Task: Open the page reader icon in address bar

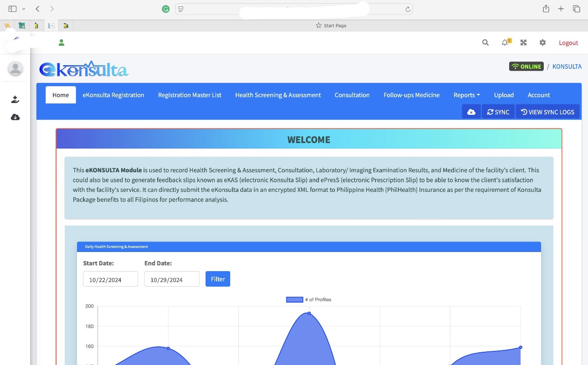Action: tap(181, 9)
